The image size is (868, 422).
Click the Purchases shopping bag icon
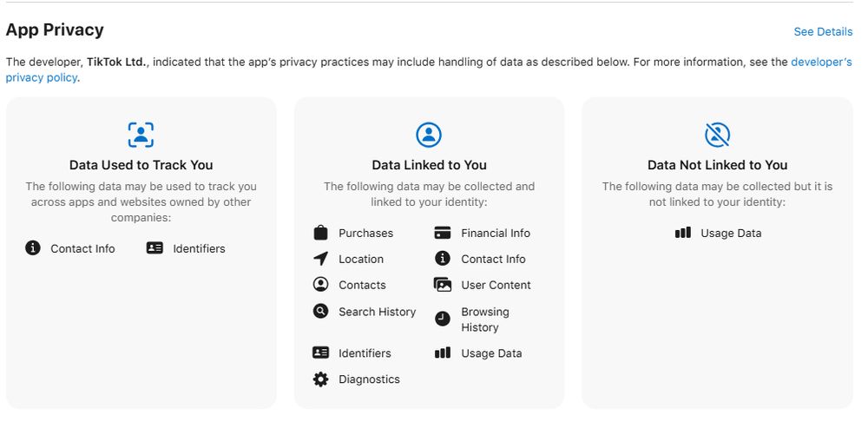coord(321,233)
